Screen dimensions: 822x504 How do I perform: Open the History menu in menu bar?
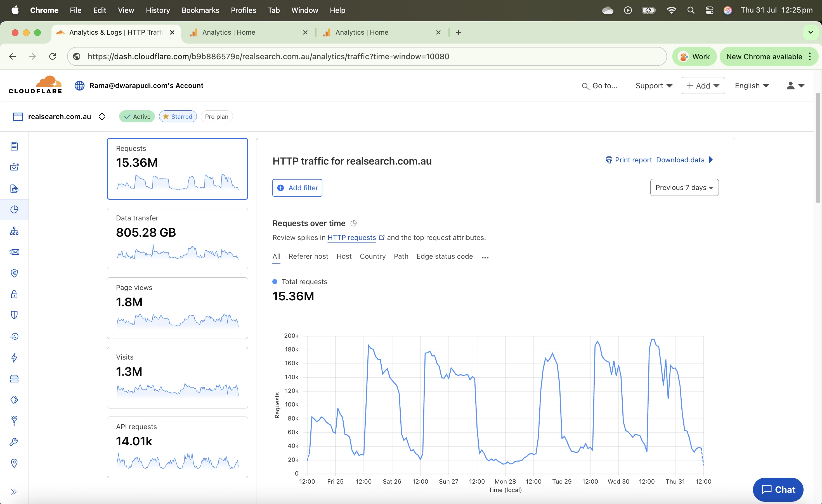158,10
